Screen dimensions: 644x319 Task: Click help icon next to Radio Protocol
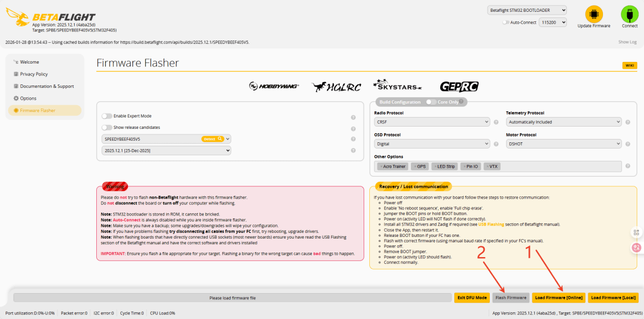tap(496, 122)
